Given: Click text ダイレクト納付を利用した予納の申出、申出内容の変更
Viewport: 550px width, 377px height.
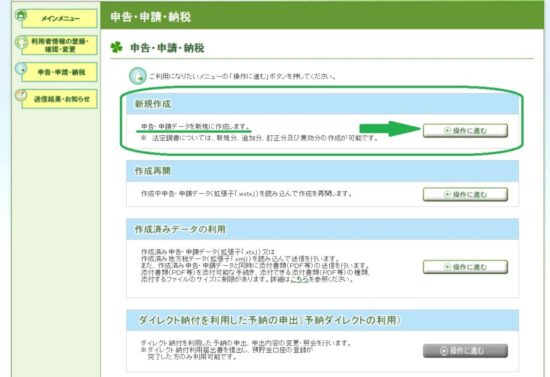Looking at the screenshot, I should coord(246,343).
